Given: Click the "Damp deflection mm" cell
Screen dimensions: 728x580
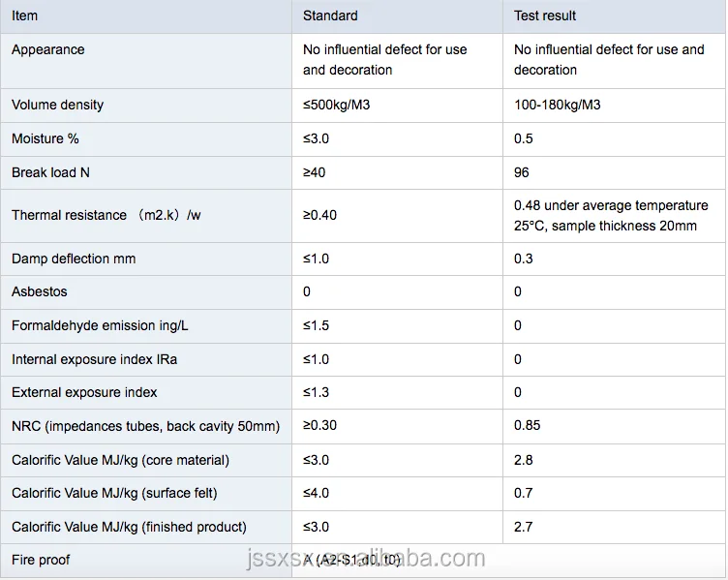Looking at the screenshot, I should pos(74,259).
